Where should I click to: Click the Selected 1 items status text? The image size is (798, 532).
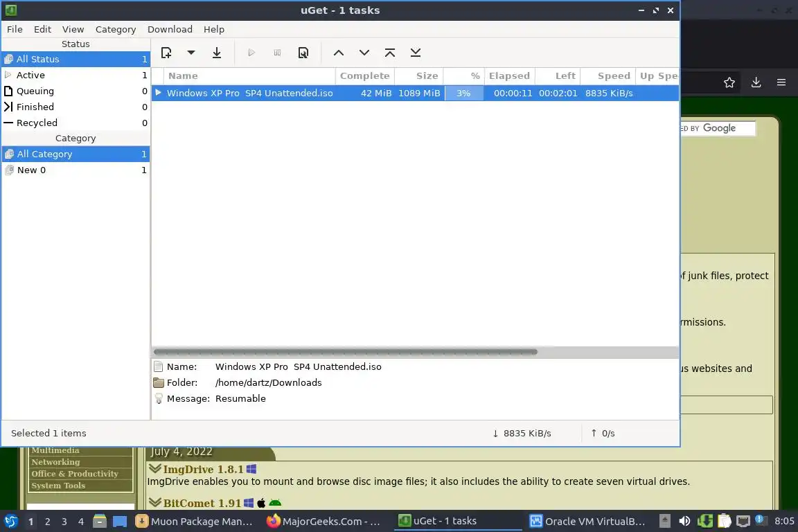(x=49, y=433)
